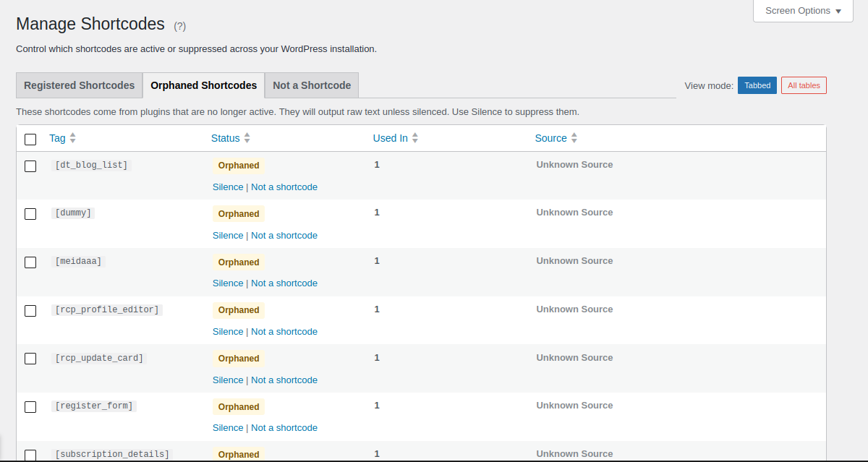Screen dimensions: 868x462
Task: Sort by Source column arrows
Action: pyautogui.click(x=574, y=138)
